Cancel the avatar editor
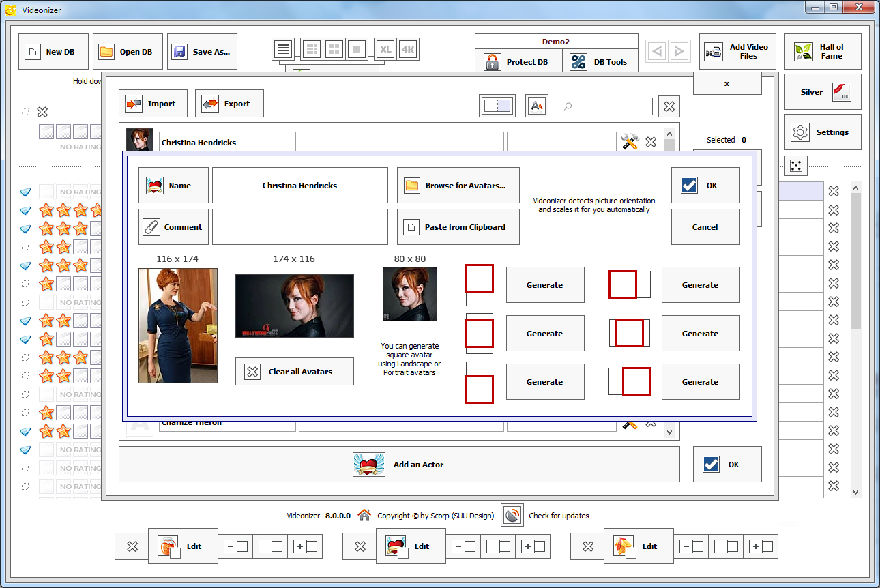 [x=705, y=227]
